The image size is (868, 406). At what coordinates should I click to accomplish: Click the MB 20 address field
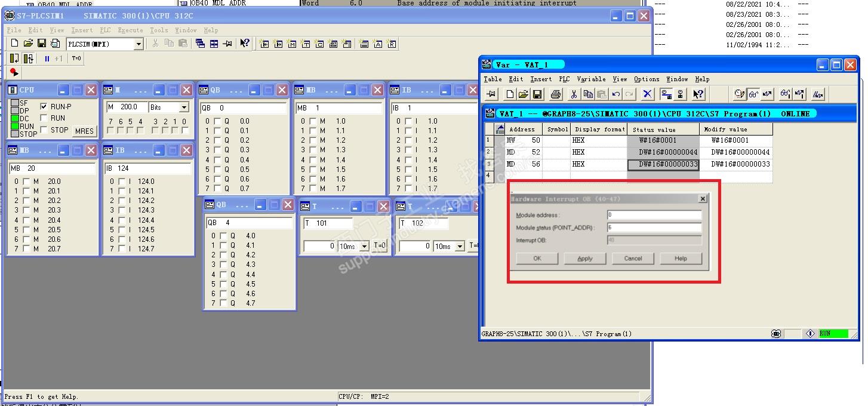coord(53,168)
